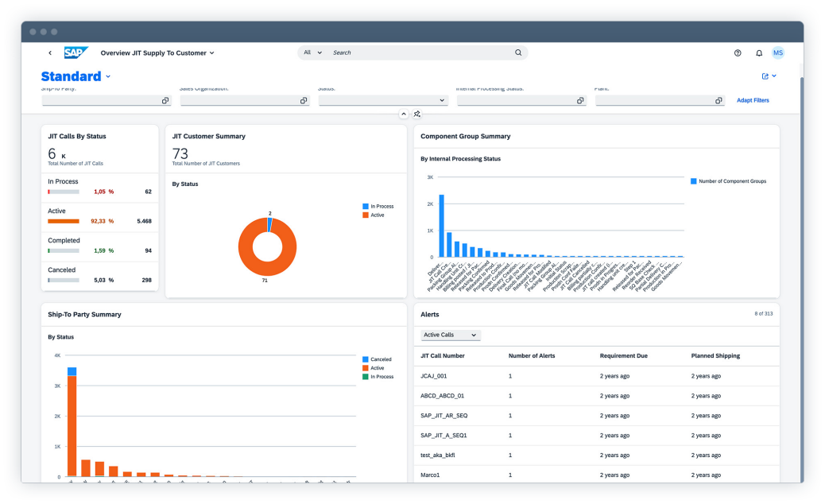Image resolution: width=825 pixels, height=504 pixels.
Task: Open value help for Plant field
Action: (x=718, y=101)
